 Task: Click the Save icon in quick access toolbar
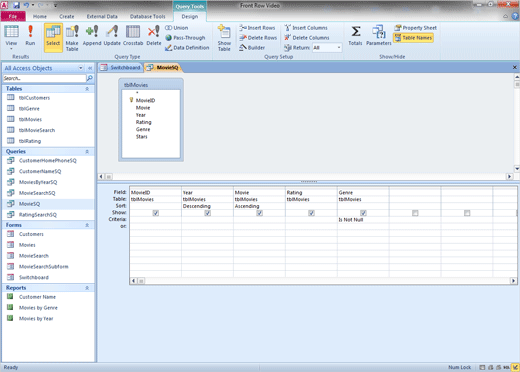click(16, 5)
